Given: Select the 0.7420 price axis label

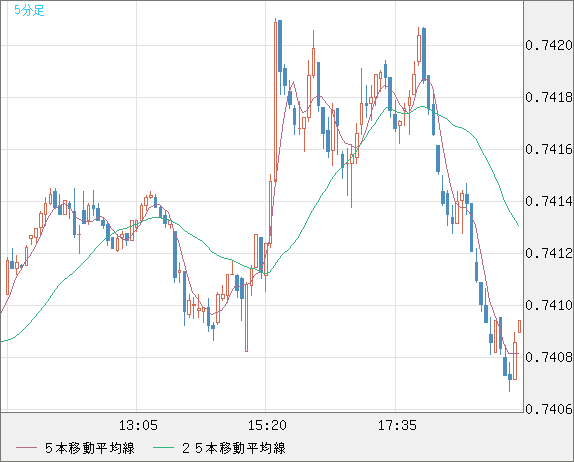Looking at the screenshot, I should click(549, 45).
